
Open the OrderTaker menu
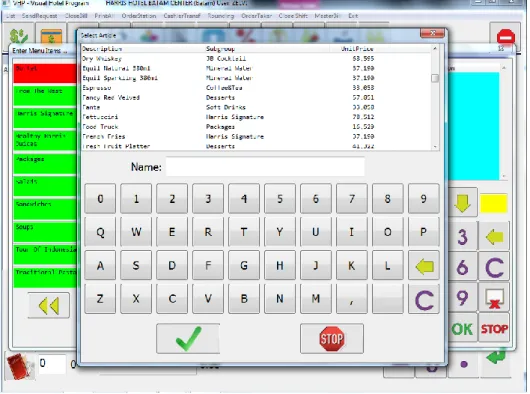(257, 16)
